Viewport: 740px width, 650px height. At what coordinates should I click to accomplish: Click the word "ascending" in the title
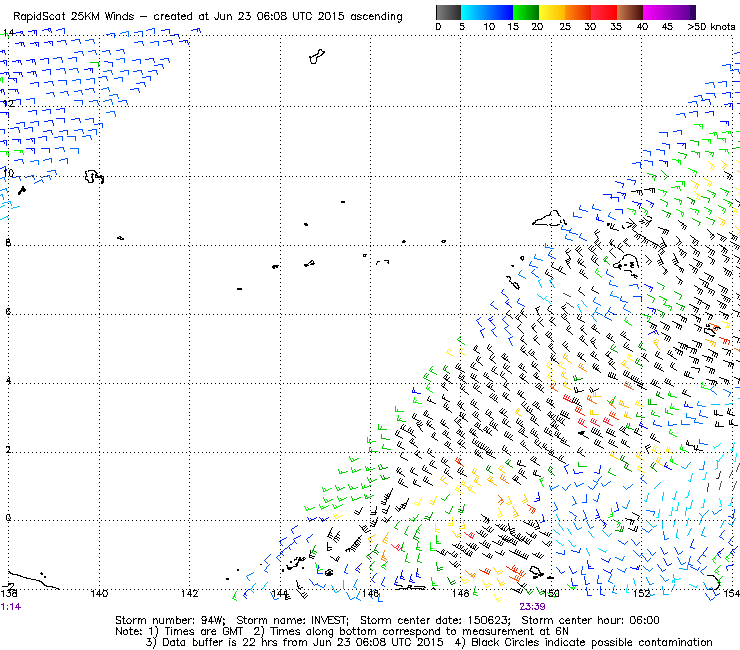(377, 17)
